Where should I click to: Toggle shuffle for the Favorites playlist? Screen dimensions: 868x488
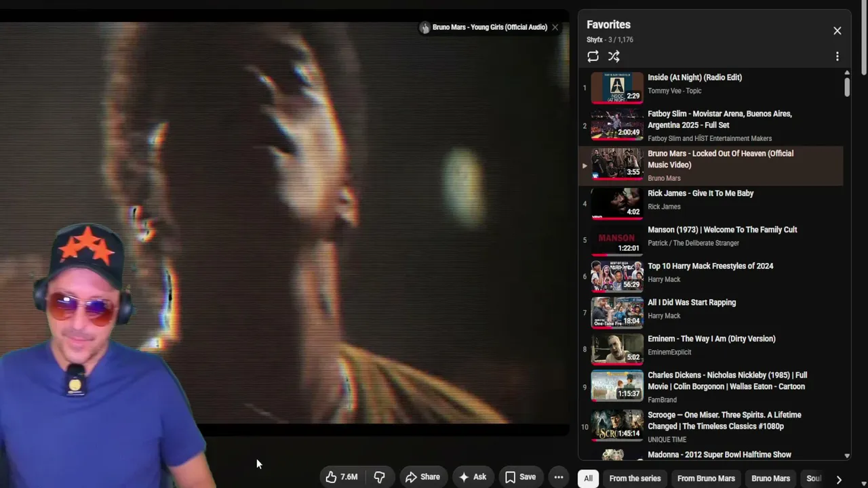click(x=614, y=56)
